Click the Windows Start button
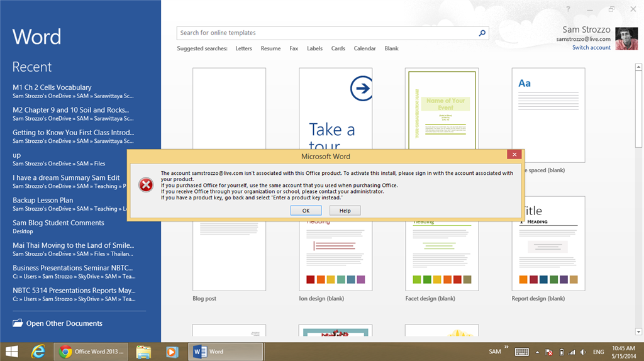The height and width of the screenshot is (361, 644). (11, 352)
